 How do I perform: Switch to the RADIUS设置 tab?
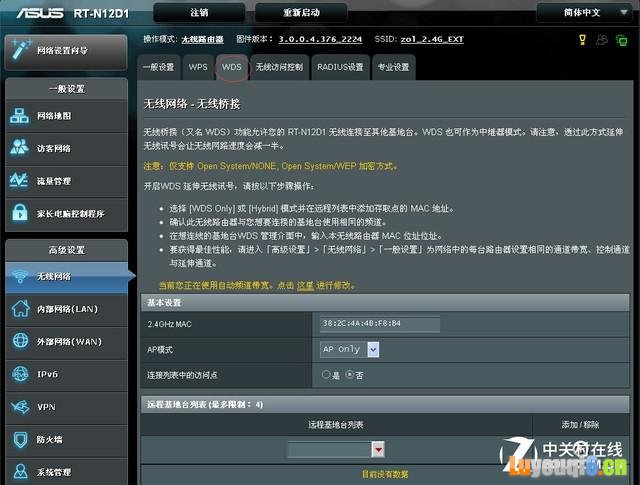pos(340,67)
